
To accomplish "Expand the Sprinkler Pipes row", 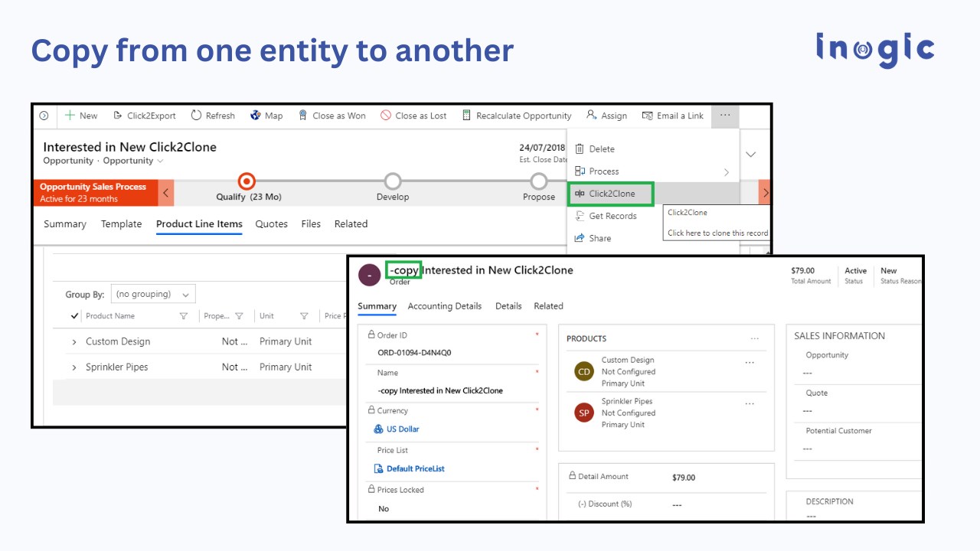I will [x=74, y=367].
